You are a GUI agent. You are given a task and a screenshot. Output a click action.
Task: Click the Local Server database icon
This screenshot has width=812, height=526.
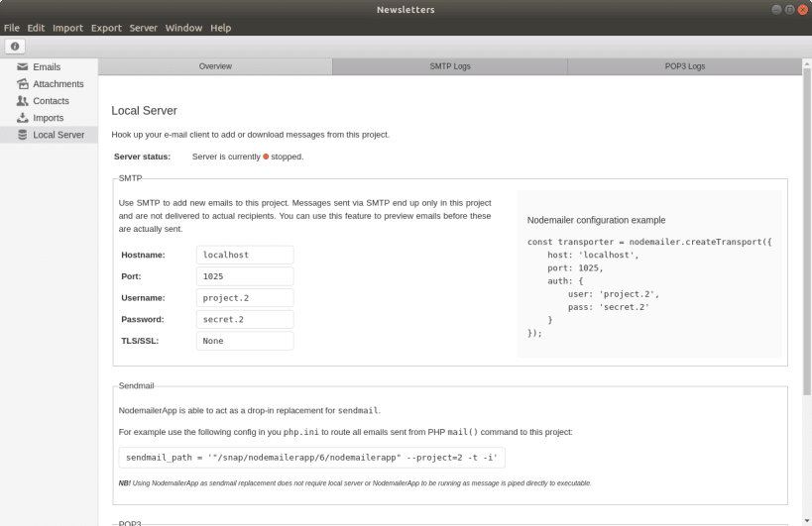pos(22,135)
